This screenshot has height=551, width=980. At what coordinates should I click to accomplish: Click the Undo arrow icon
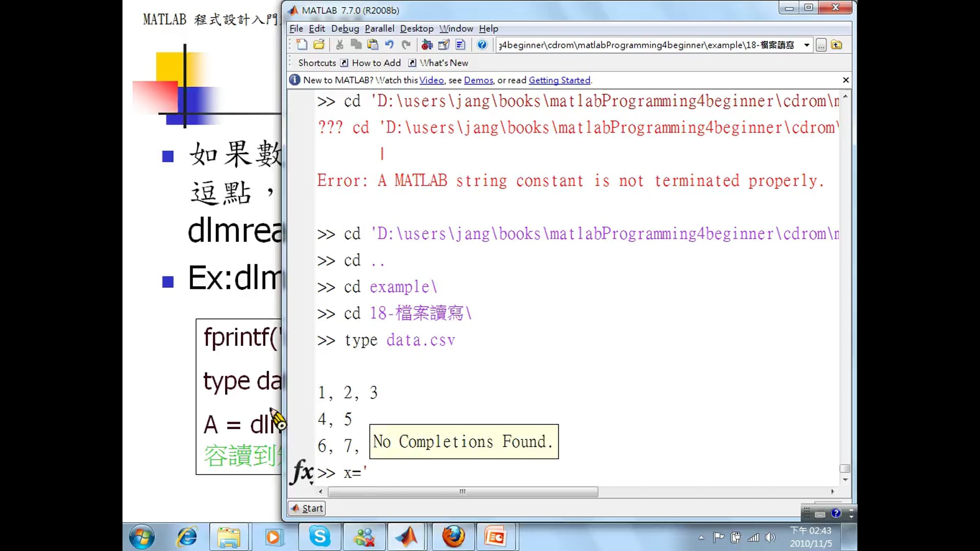click(389, 45)
